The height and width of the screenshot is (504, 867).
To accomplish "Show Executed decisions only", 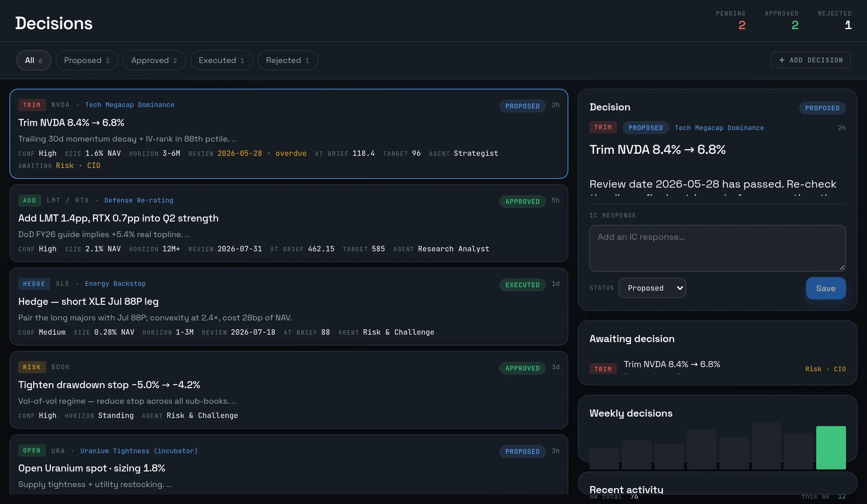I will coord(221,60).
